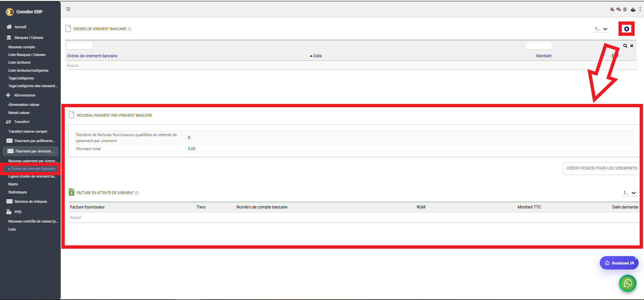Sort by the Montant column header
The width and height of the screenshot is (644, 300).
point(544,56)
